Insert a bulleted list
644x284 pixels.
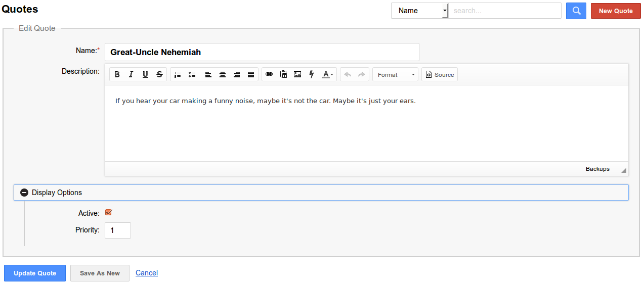(x=192, y=74)
